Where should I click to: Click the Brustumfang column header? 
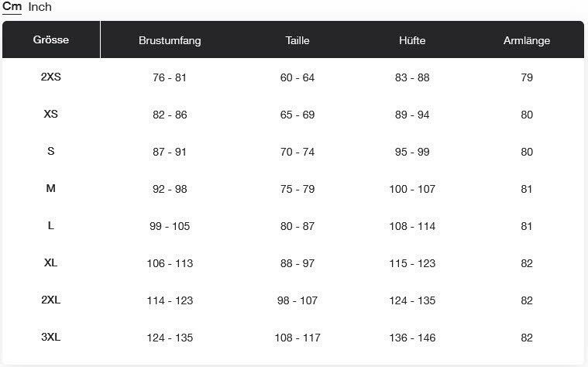pyautogui.click(x=170, y=40)
